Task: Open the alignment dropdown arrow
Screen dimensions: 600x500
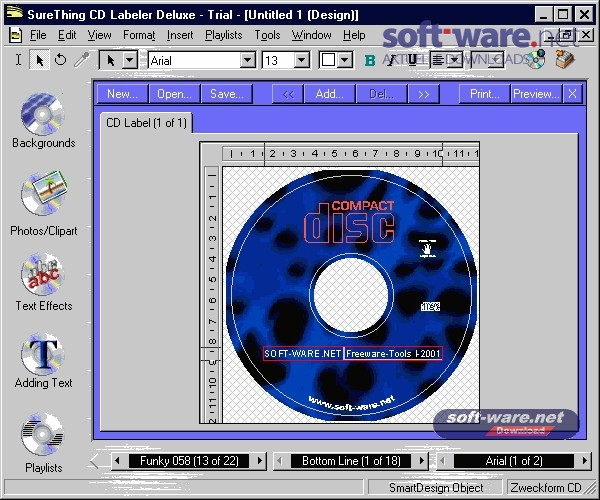Action: 455,60
